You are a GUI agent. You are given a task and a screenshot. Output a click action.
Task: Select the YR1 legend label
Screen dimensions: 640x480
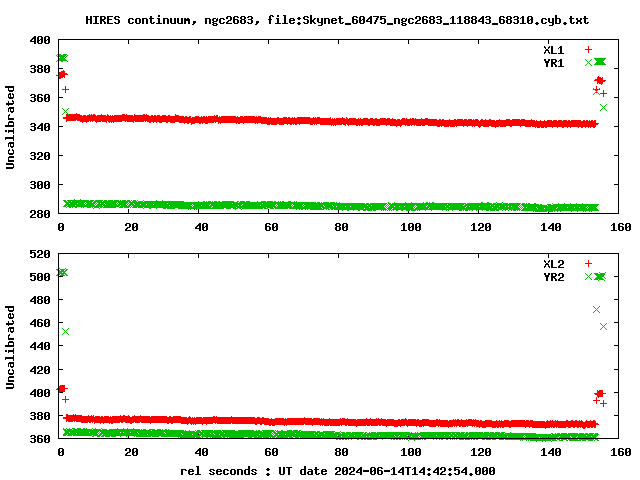(x=553, y=63)
